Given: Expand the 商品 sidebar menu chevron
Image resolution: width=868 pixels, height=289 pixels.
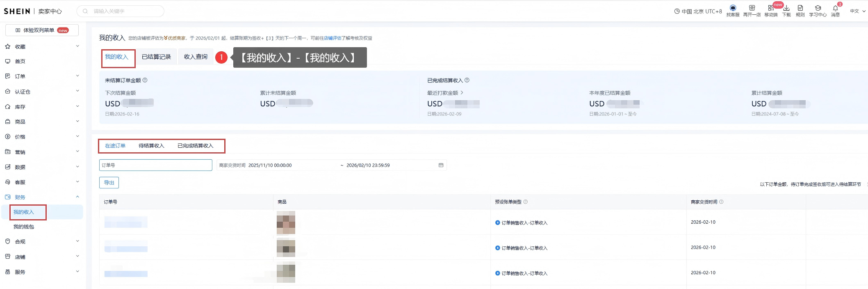Looking at the screenshot, I should click(x=77, y=122).
